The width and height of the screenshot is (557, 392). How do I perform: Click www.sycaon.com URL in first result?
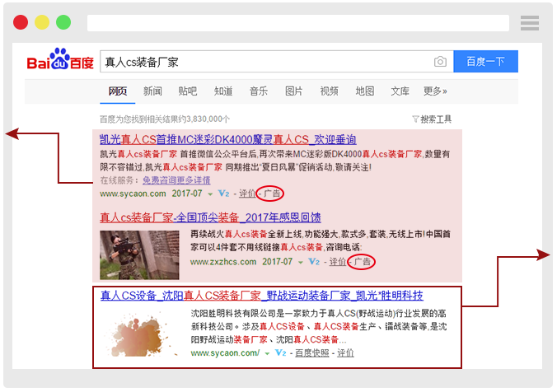(133, 194)
